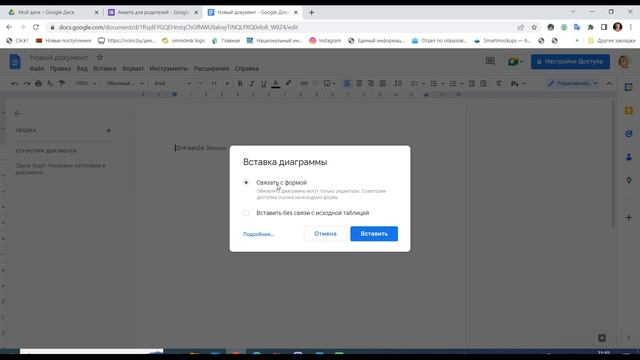
Task: Open the checklist dropdown arrow
Action: [423, 84]
